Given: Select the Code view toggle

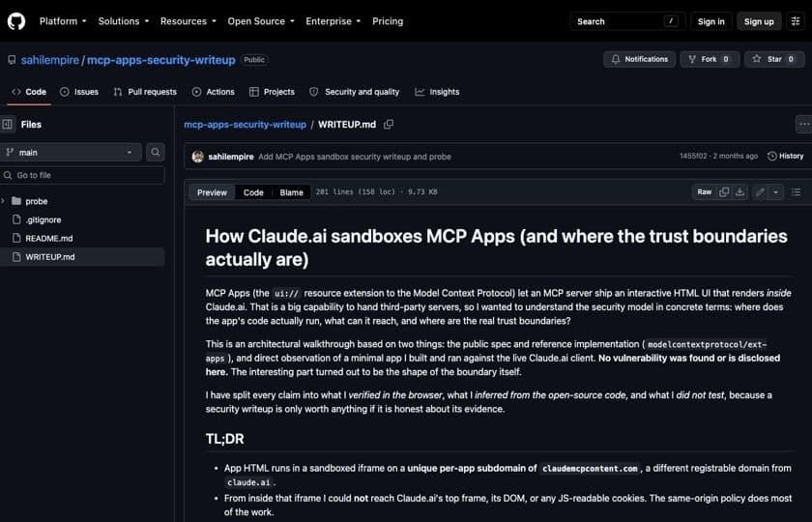Looking at the screenshot, I should (x=253, y=192).
